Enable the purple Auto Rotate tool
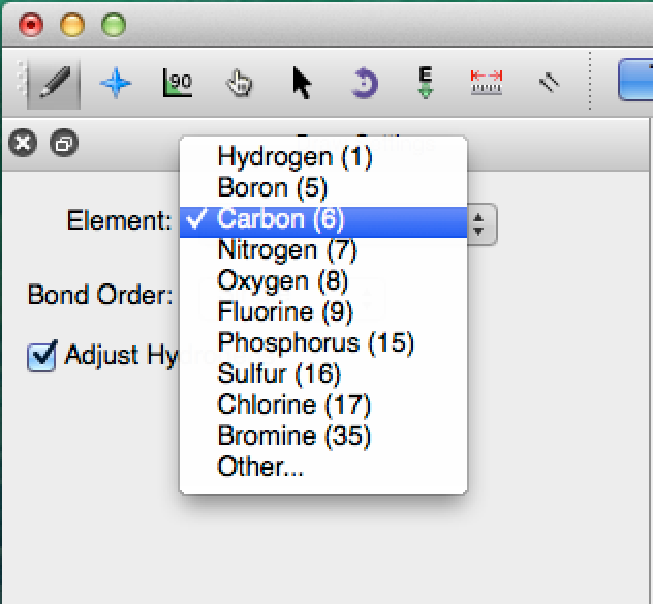The height and width of the screenshot is (604, 654). [x=364, y=83]
